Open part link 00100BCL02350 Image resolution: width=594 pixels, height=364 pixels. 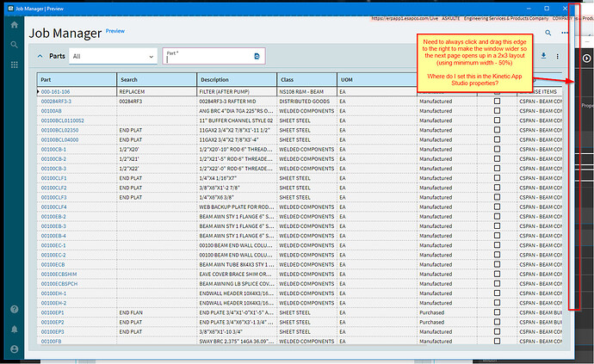pos(59,130)
